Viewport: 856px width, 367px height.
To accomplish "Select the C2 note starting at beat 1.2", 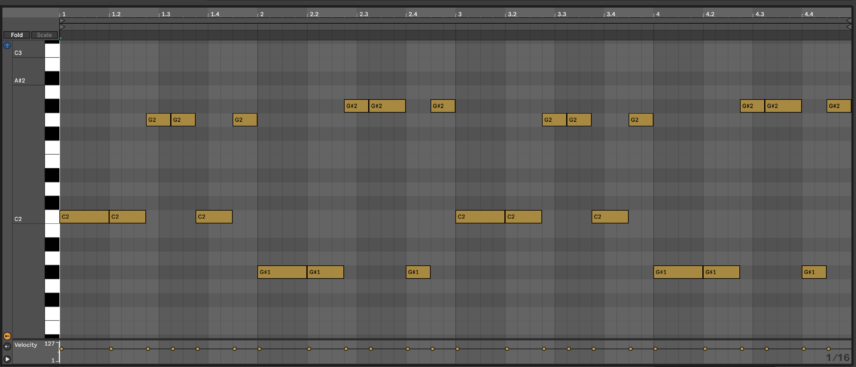I will (128, 217).
